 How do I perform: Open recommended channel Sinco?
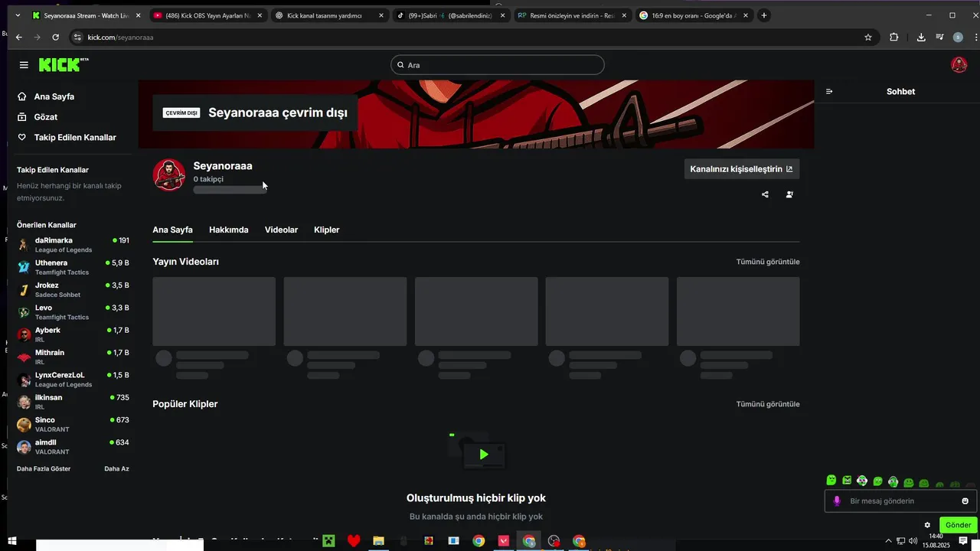coord(73,424)
